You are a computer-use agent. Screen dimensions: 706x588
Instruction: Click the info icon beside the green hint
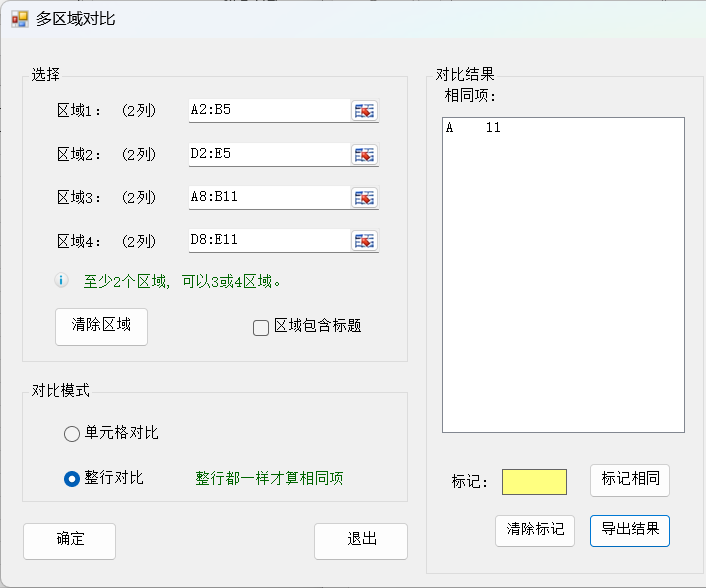click(61, 280)
